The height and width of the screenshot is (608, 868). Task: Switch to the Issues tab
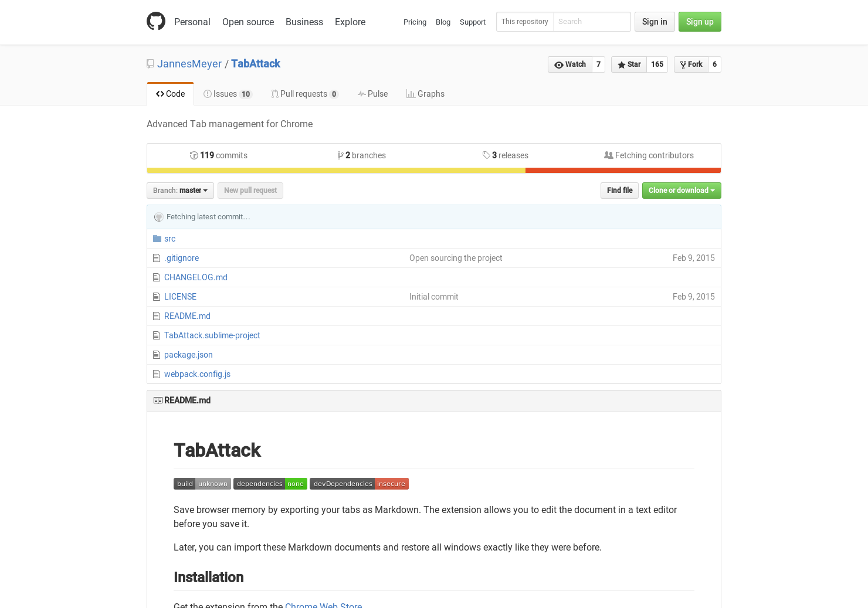coord(228,93)
